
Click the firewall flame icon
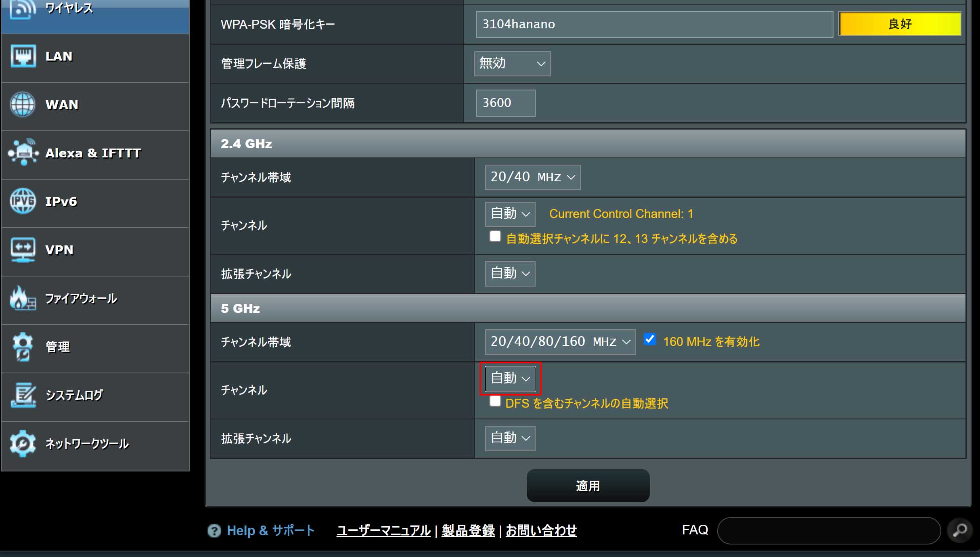(x=23, y=298)
